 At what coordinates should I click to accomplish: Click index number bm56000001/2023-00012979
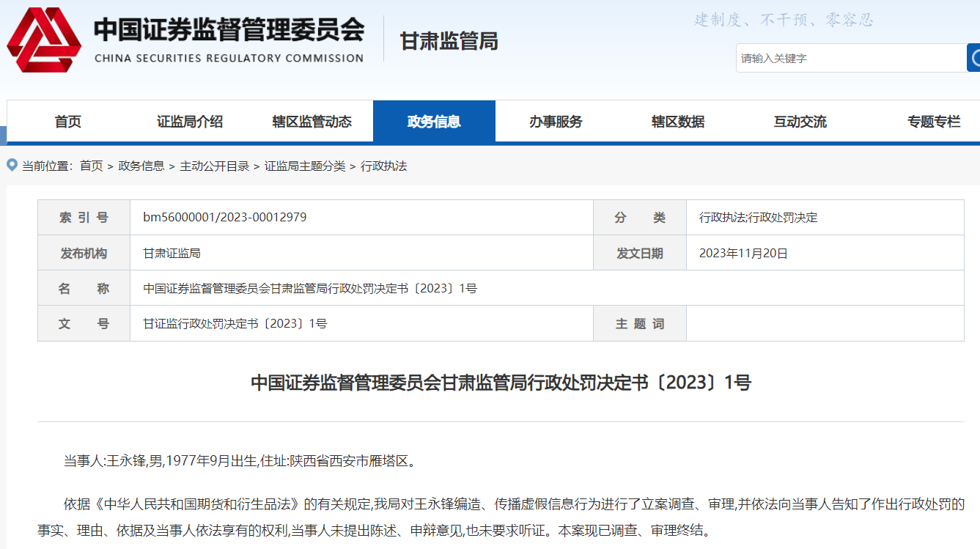225,217
